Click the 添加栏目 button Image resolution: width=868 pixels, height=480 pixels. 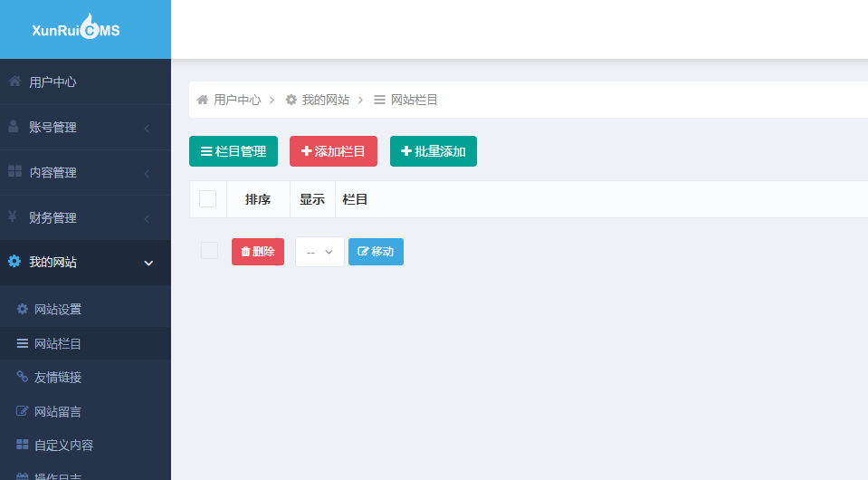[x=333, y=151]
